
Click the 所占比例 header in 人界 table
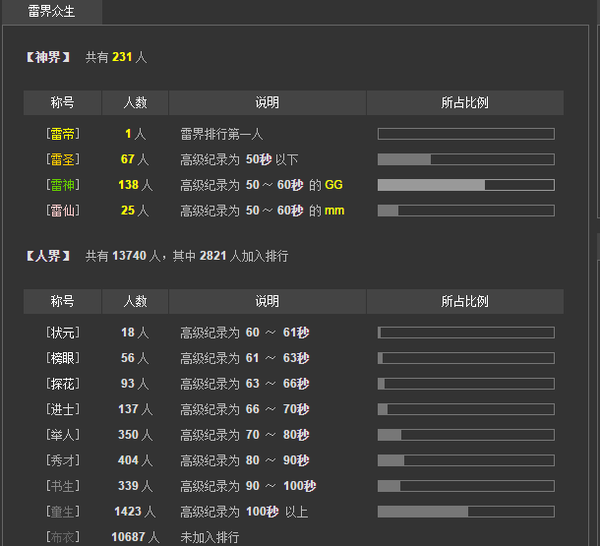(x=465, y=302)
